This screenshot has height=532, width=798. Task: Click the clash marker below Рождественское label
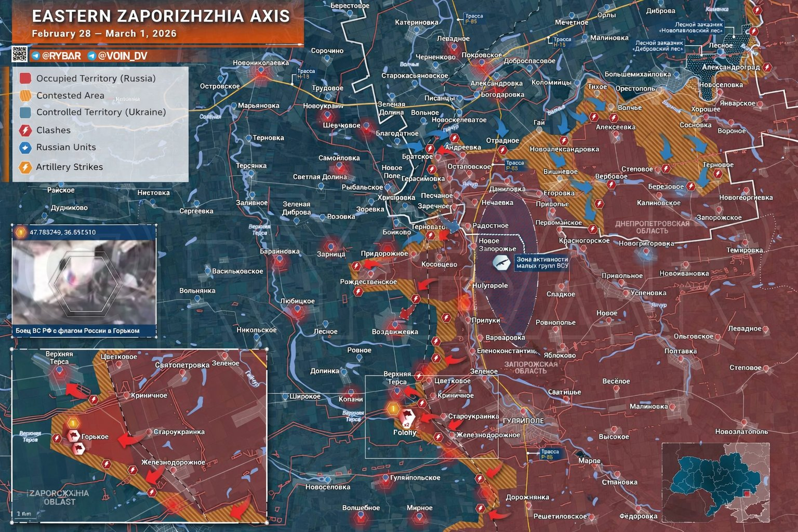[x=358, y=291]
